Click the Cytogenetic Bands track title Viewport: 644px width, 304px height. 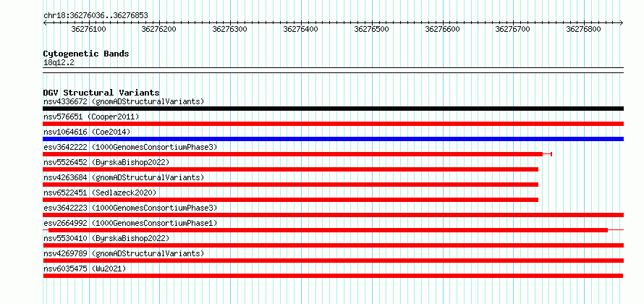(x=86, y=54)
